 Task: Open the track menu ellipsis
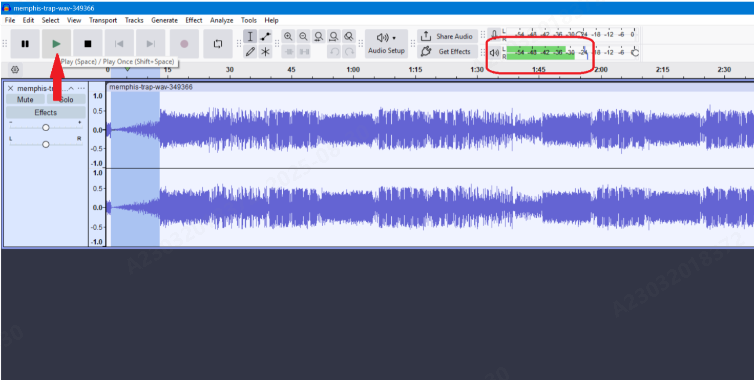81,89
